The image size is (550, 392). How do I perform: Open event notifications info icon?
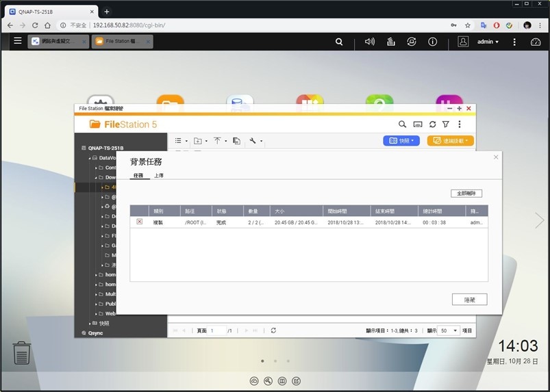[432, 42]
